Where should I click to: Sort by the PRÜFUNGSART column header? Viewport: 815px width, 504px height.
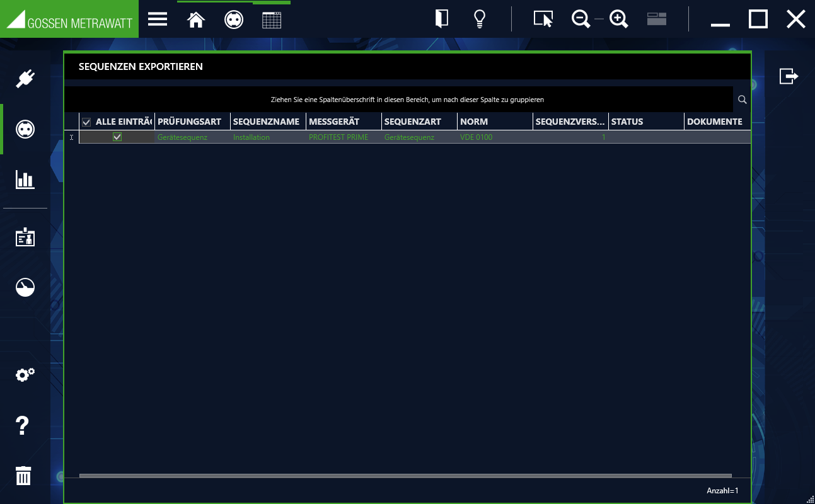click(192, 122)
